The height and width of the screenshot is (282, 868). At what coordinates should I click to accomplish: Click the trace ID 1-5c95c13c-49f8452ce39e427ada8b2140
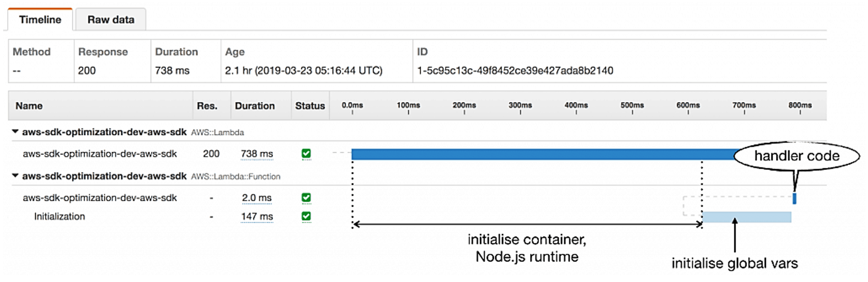point(515,71)
